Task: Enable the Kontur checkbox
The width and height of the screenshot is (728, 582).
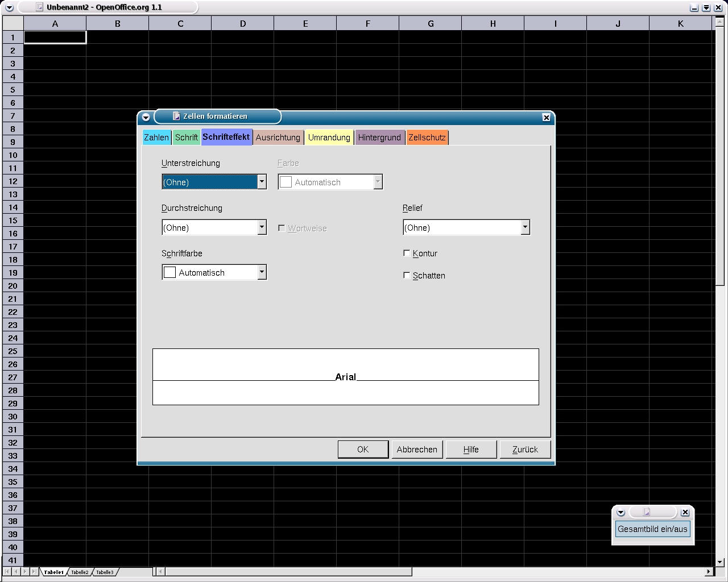Action: click(407, 253)
